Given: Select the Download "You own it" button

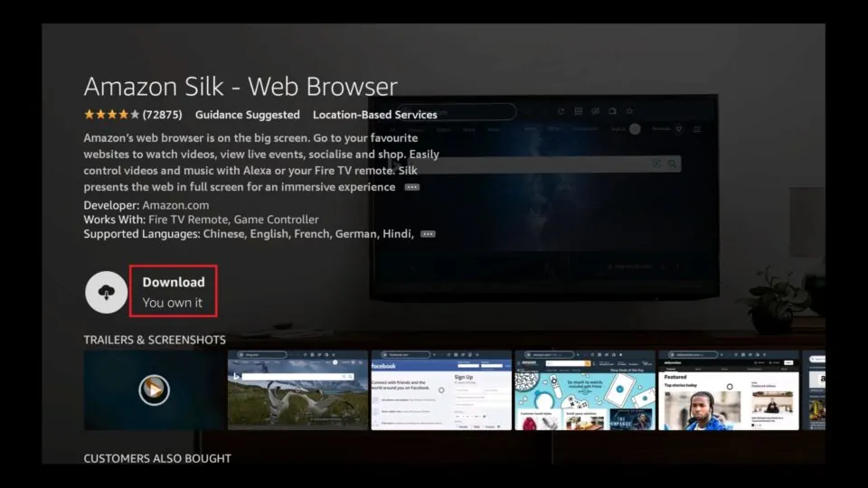Looking at the screenshot, I should (x=174, y=291).
